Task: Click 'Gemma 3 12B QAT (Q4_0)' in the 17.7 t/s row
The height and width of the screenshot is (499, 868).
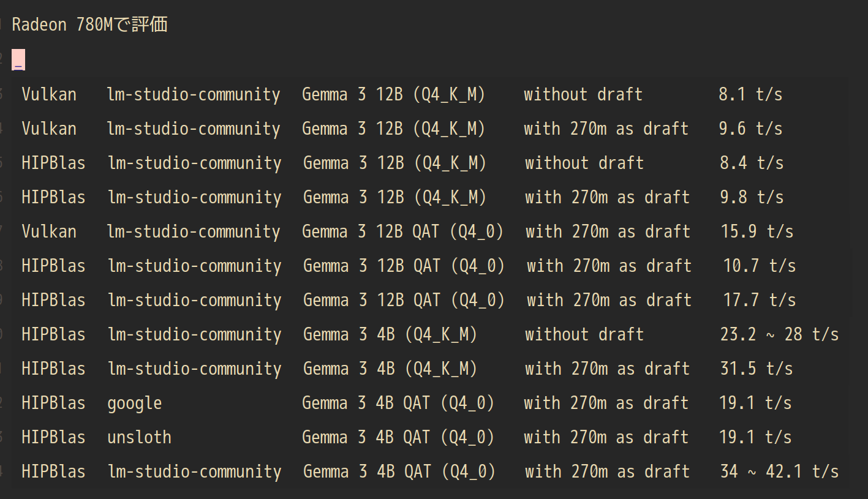Action: 404,301
